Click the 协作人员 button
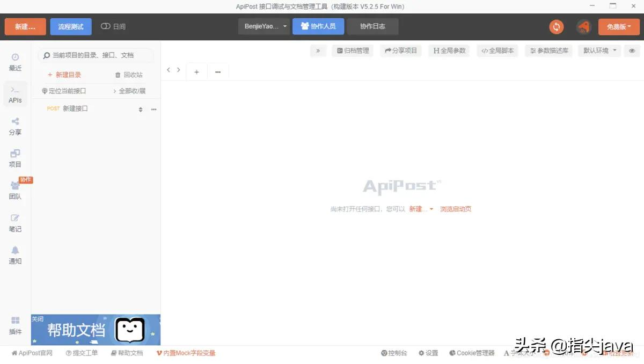This screenshot has width=644, height=364. point(318,26)
